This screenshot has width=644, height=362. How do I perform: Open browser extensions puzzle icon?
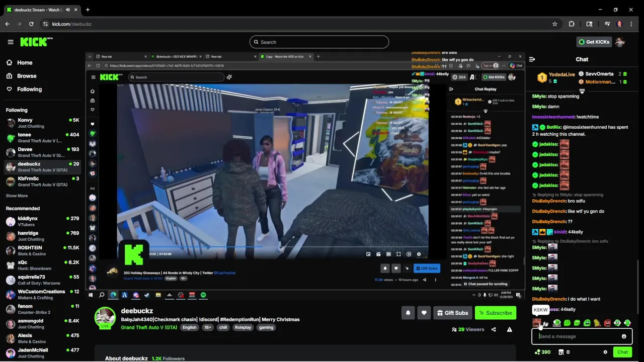pyautogui.click(x=572, y=24)
